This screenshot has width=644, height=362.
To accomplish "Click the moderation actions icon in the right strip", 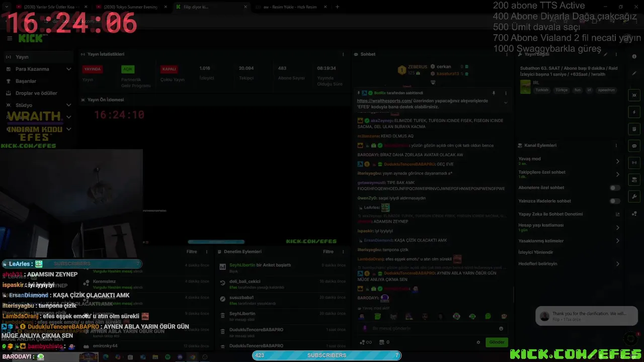I will coord(634,179).
